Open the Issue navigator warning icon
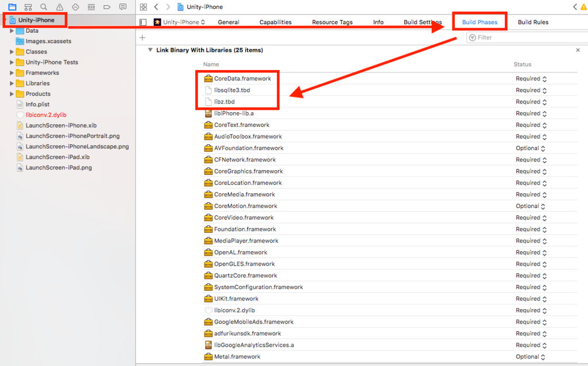This screenshot has width=588, height=366. [60, 7]
